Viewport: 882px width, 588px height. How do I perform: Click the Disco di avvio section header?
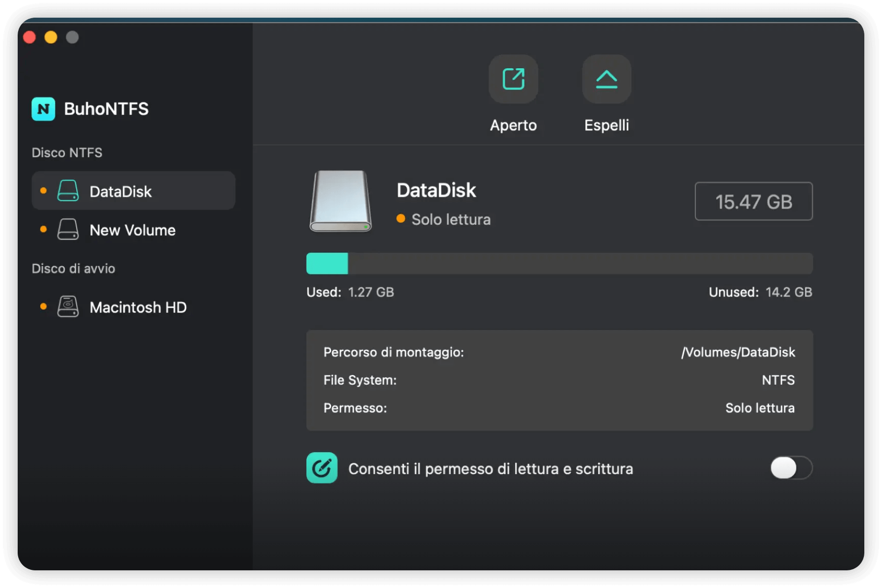click(73, 268)
